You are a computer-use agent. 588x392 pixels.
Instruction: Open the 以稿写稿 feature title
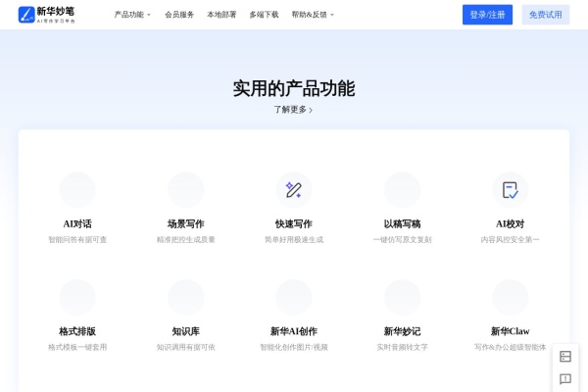[x=402, y=224]
